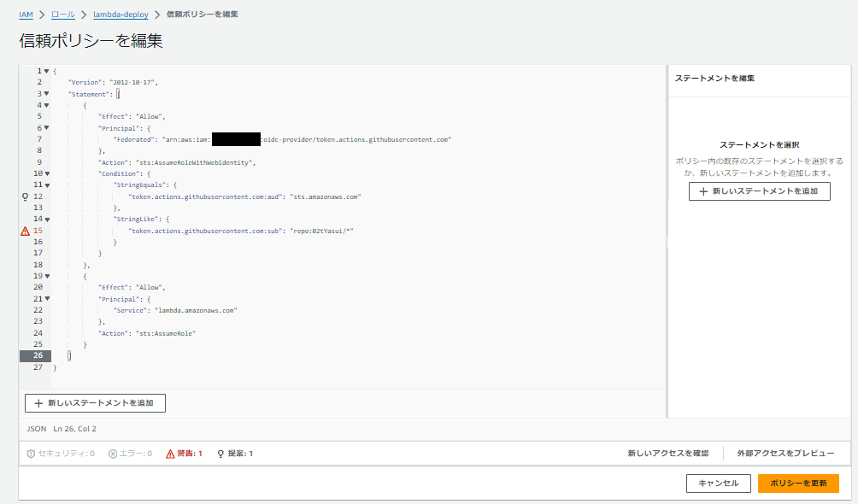Collapse the Principal object on line 6

(48, 128)
